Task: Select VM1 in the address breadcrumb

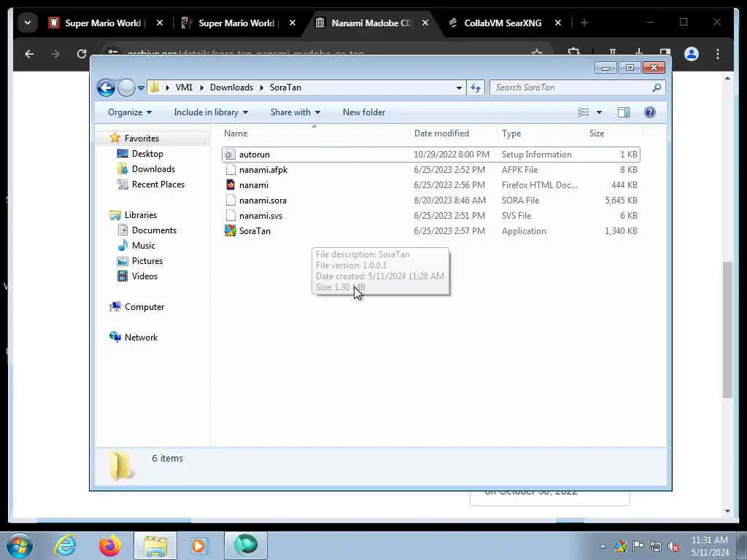Action: point(184,87)
